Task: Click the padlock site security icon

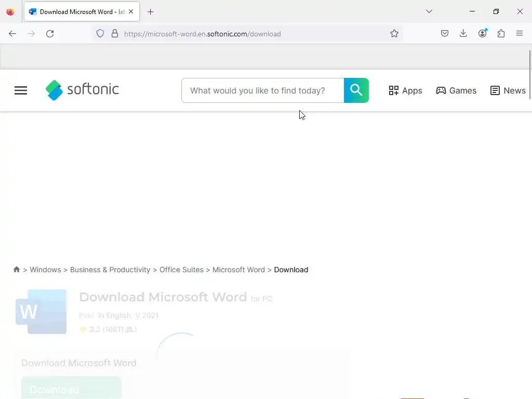Action: click(x=115, y=34)
